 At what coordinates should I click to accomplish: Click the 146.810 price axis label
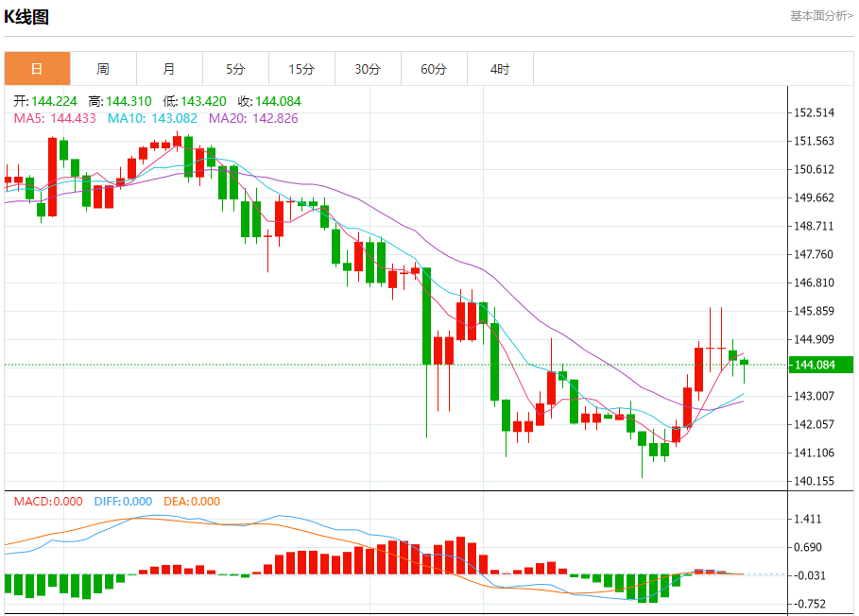point(814,283)
